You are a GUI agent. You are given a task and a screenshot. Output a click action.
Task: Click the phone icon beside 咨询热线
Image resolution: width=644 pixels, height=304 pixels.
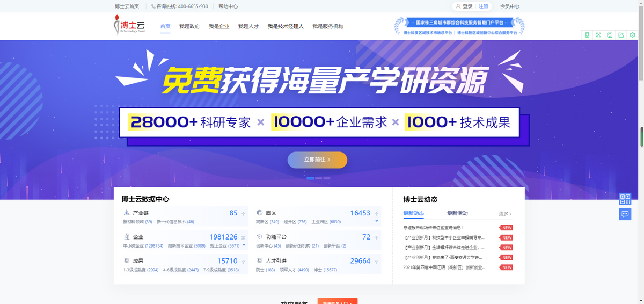click(x=153, y=6)
